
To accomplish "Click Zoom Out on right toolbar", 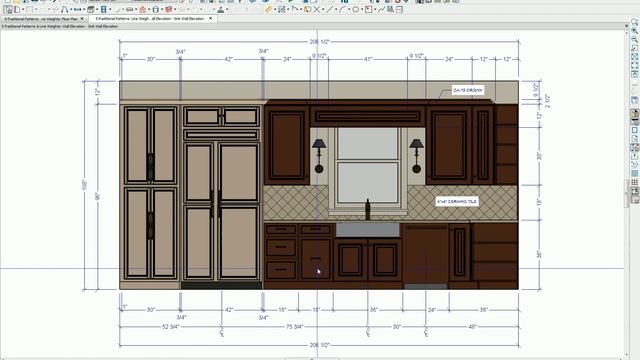I will point(635,39).
